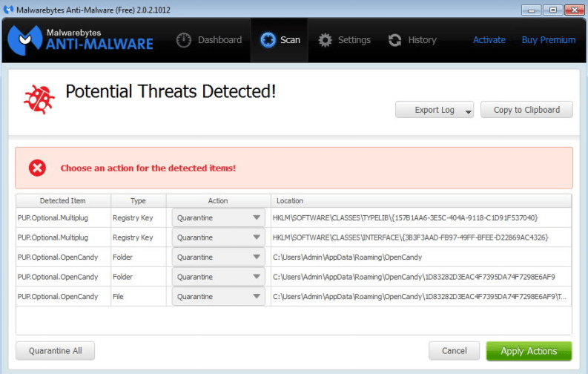Click 'Choose an action for the detected items!' message
Viewport: 588px width, 374px height.
pos(148,168)
